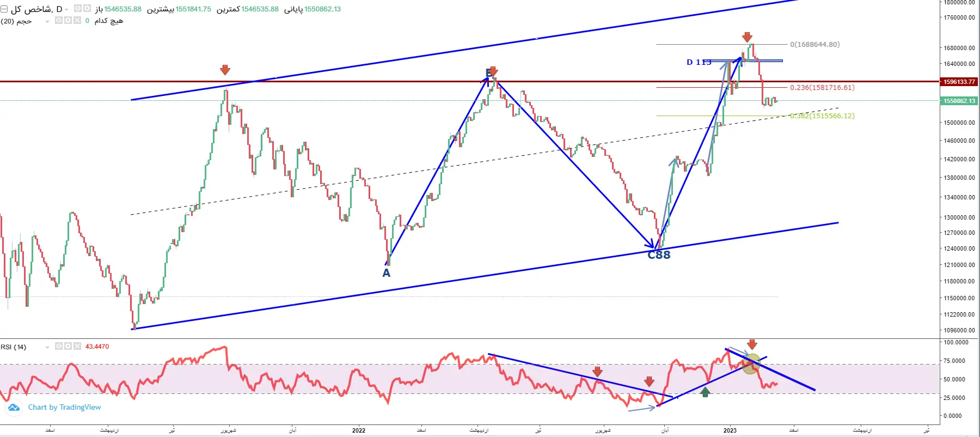Select the A pattern point label

point(387,273)
